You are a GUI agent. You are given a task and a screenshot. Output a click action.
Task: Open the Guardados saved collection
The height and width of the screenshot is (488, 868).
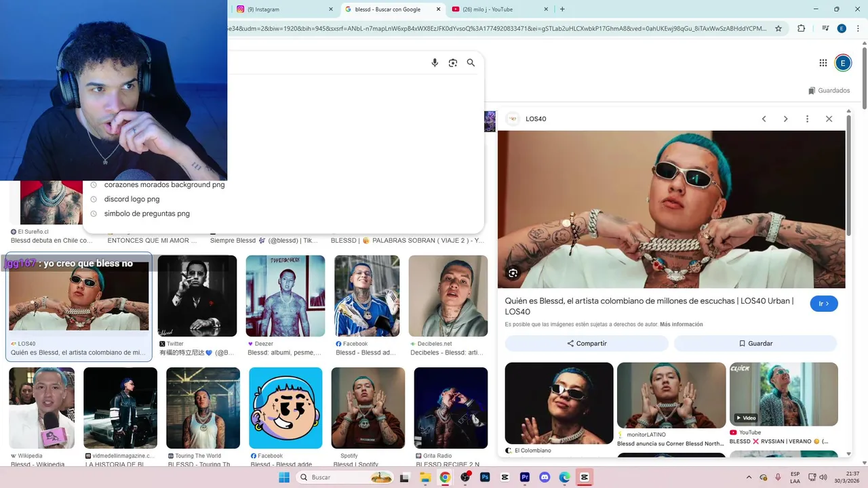pos(829,90)
